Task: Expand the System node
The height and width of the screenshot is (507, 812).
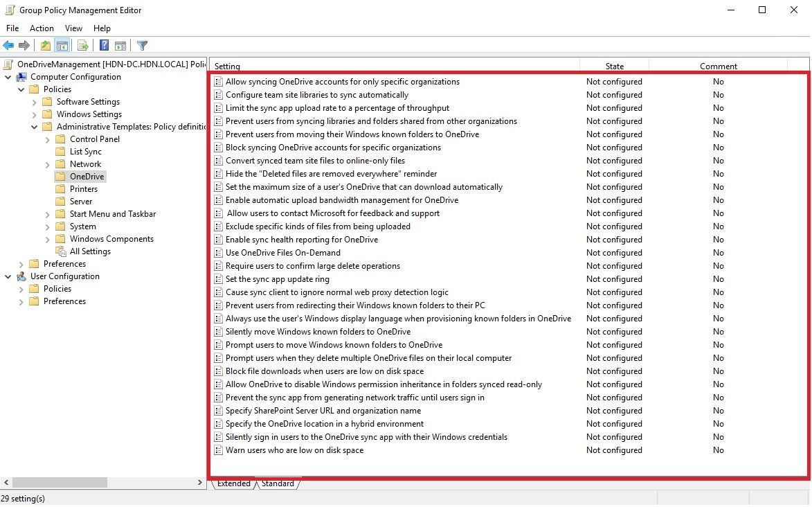Action: 48,226
